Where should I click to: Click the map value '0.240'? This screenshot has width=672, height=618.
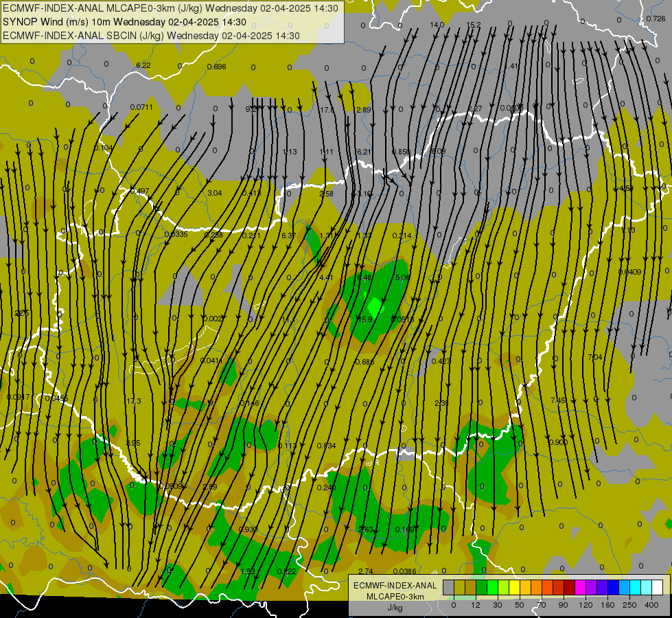pyautogui.click(x=327, y=488)
